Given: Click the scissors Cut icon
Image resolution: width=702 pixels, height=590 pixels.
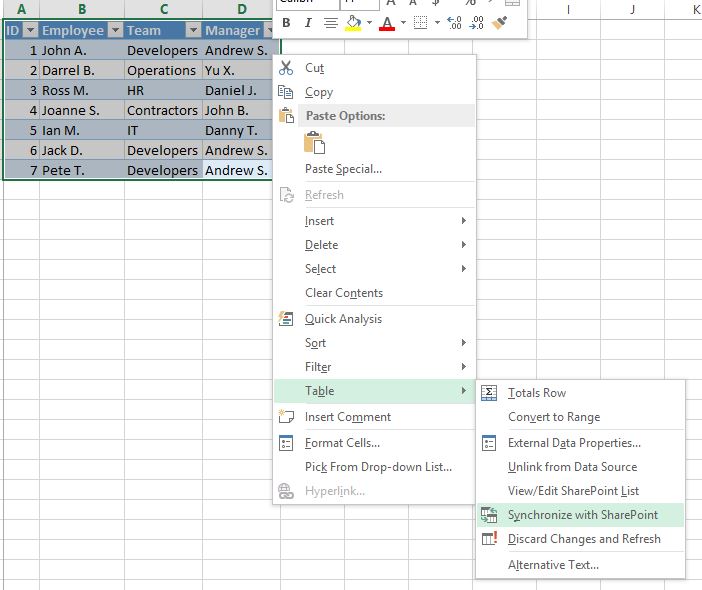Looking at the screenshot, I should click(286, 68).
